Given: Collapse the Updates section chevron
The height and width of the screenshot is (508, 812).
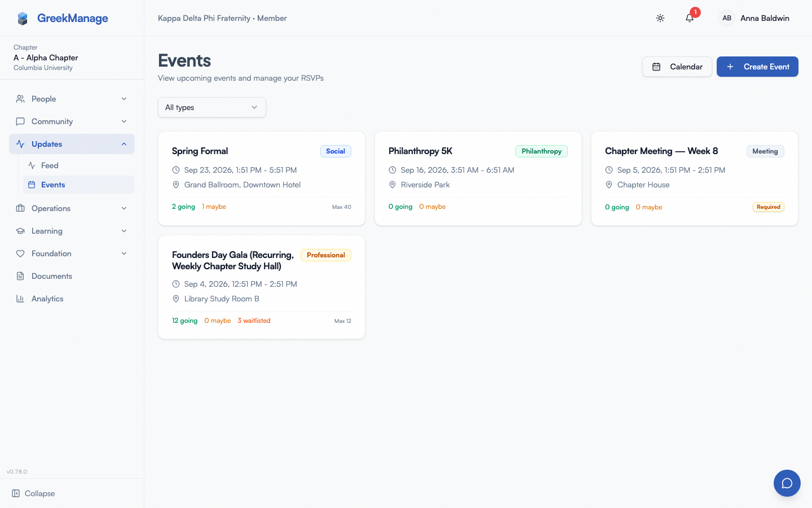Looking at the screenshot, I should tap(124, 144).
